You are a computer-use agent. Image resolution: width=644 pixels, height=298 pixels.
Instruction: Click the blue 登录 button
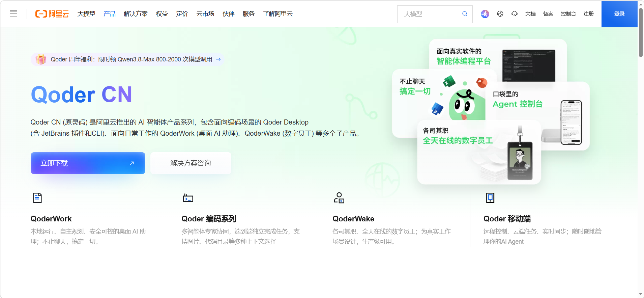(619, 14)
